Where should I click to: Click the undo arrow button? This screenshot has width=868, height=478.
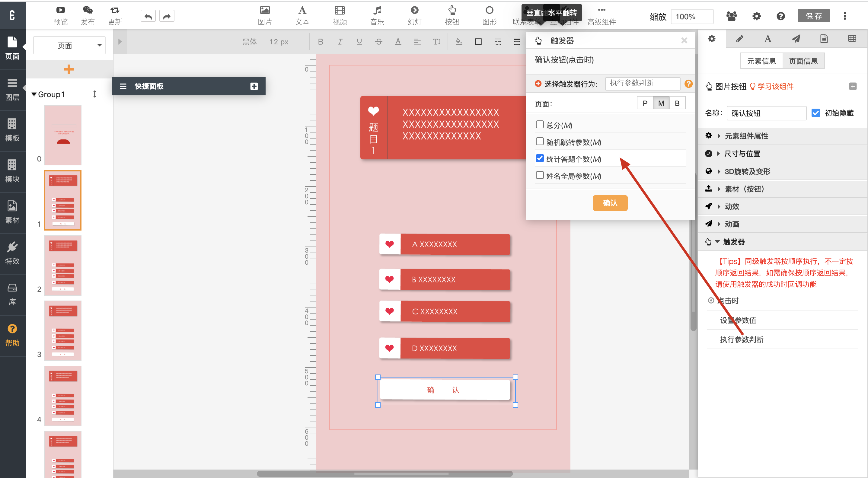148,16
